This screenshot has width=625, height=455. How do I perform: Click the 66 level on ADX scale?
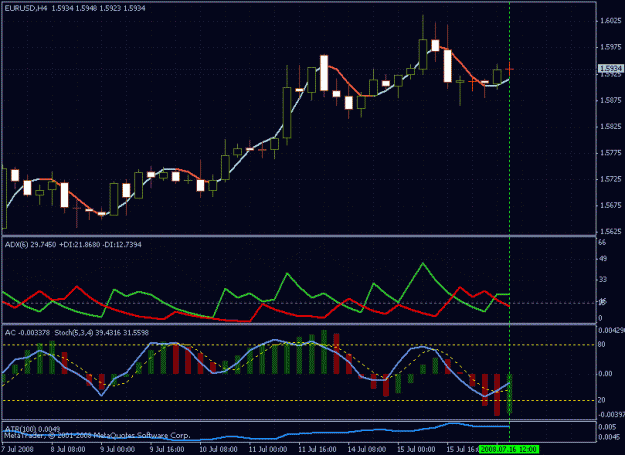(603, 242)
